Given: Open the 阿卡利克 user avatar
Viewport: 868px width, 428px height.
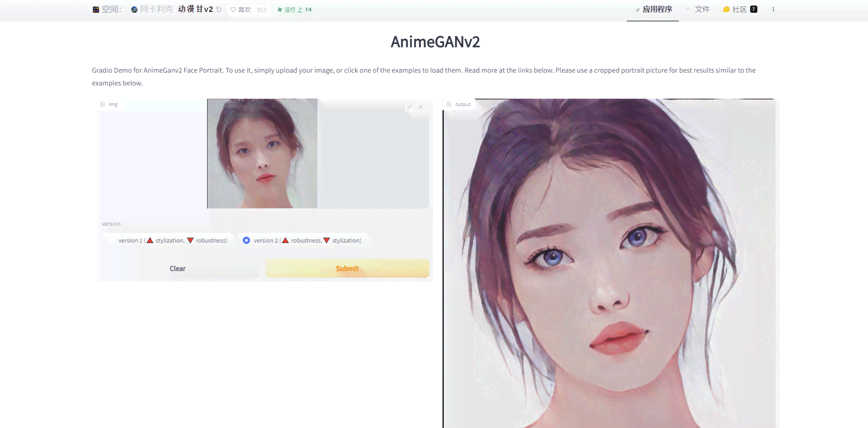Looking at the screenshot, I should click(134, 10).
